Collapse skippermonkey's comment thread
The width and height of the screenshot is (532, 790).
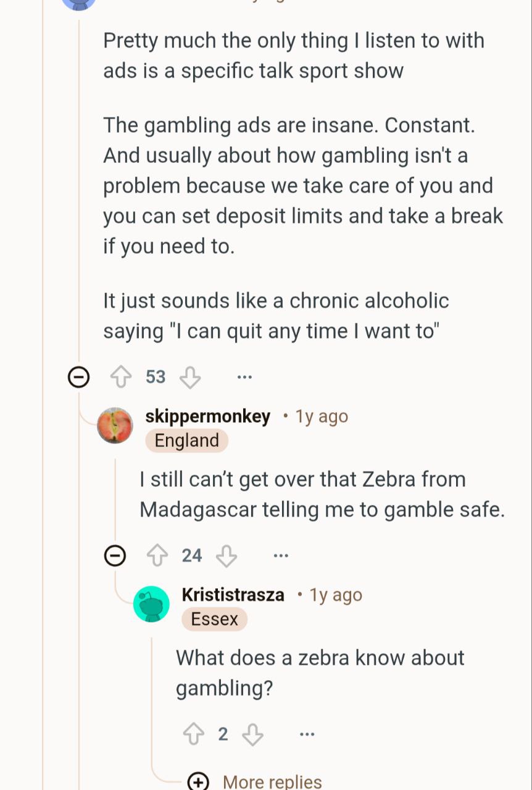[x=115, y=555]
